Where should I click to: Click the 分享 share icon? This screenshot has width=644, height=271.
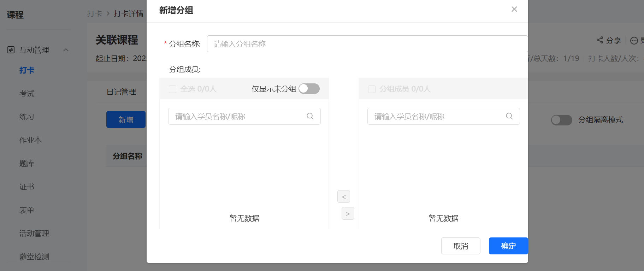click(x=600, y=40)
